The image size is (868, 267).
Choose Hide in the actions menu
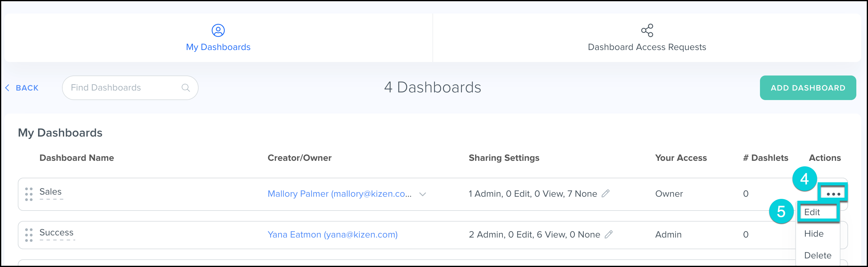click(814, 234)
